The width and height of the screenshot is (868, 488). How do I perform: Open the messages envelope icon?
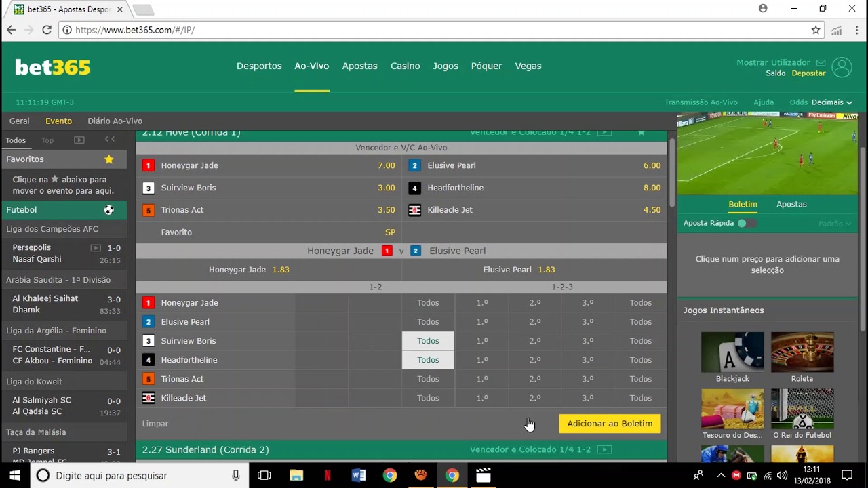tap(821, 62)
